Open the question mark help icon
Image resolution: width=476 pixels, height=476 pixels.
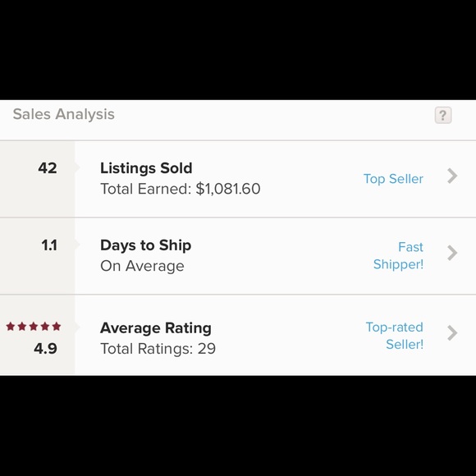click(x=443, y=115)
